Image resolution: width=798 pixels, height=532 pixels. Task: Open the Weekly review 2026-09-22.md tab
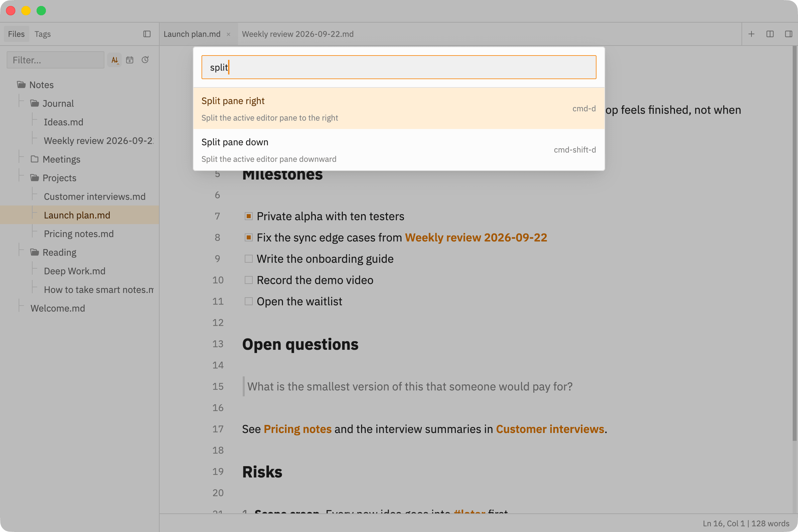click(x=298, y=34)
